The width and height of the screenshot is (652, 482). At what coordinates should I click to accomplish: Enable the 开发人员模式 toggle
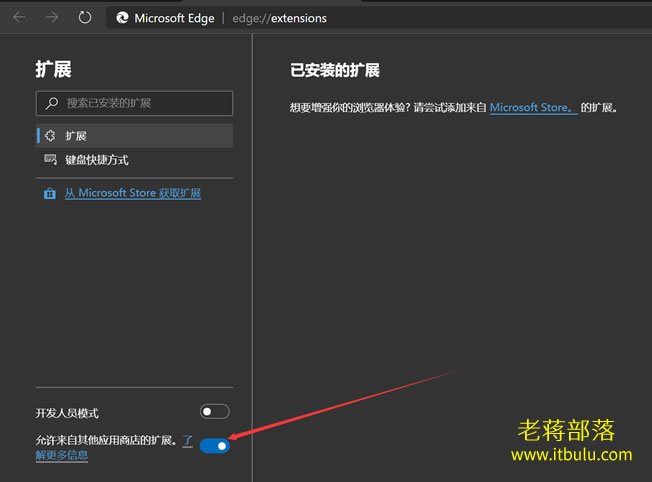[215, 412]
